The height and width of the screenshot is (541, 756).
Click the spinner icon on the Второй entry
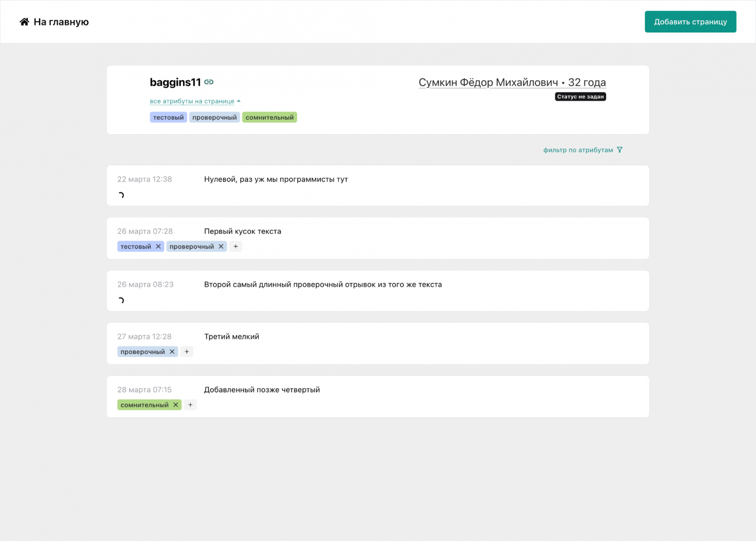(x=121, y=299)
